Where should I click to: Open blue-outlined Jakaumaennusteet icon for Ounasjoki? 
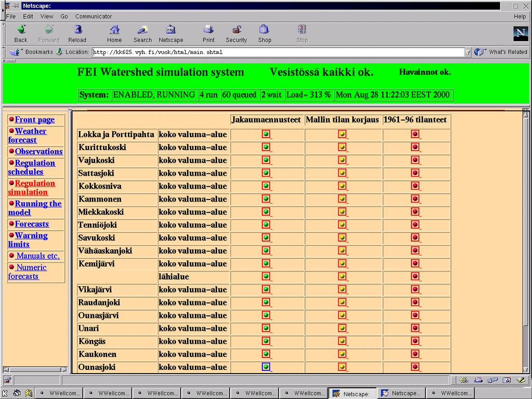pyautogui.click(x=266, y=366)
